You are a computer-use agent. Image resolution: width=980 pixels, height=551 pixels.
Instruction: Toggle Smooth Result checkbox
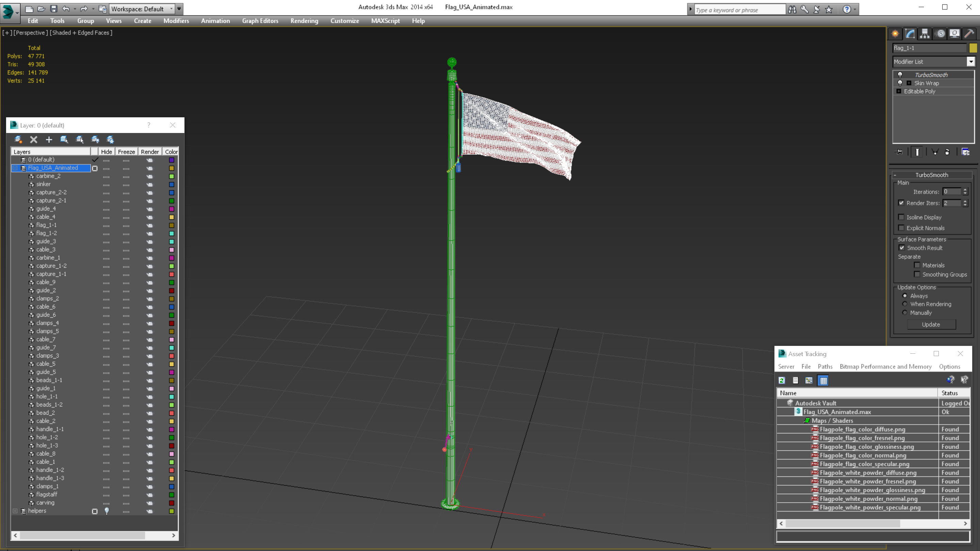pos(902,248)
